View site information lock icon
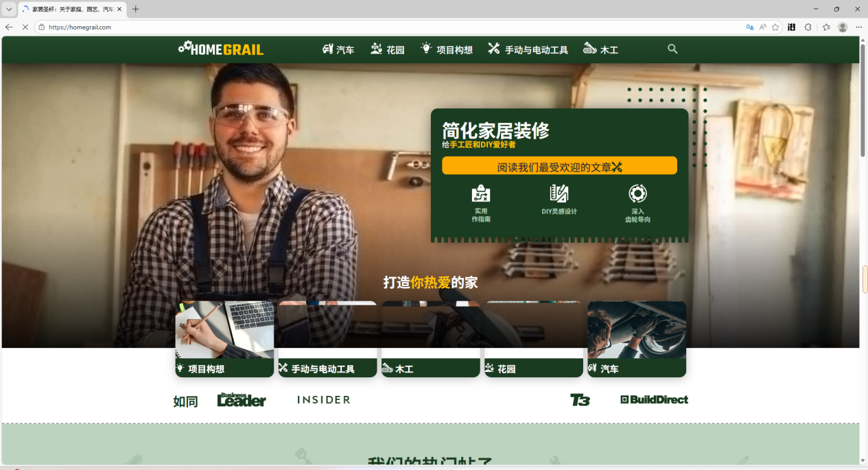This screenshot has height=470, width=868. click(41, 27)
